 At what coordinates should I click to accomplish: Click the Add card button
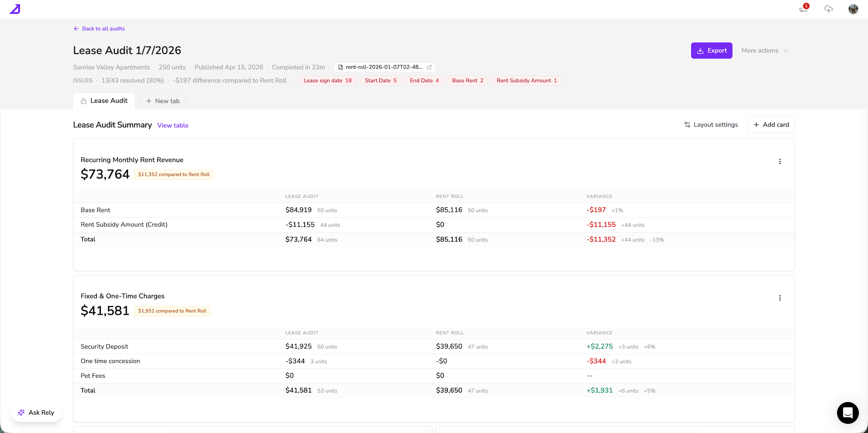(771, 125)
